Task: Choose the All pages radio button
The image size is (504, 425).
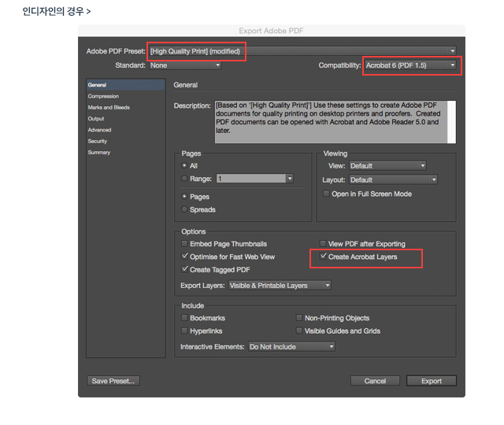Action: pos(184,166)
